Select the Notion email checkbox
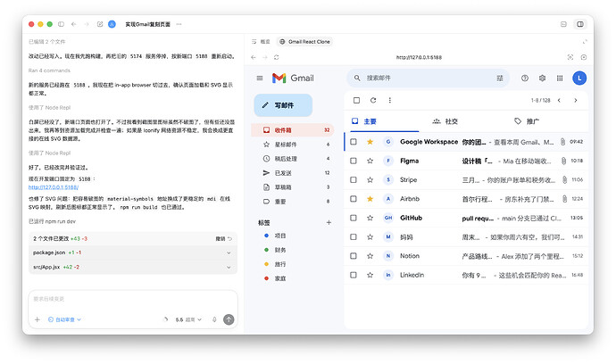This screenshot has width=616, height=364. [x=354, y=256]
